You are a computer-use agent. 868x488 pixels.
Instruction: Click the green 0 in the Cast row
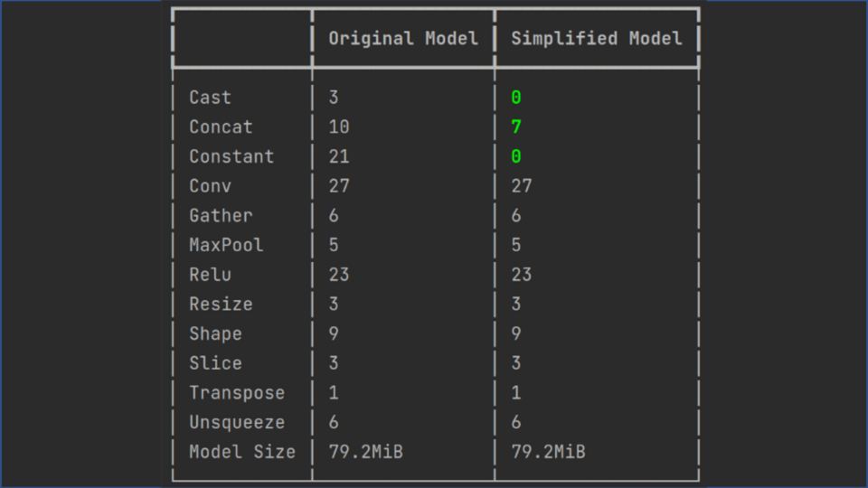pyautogui.click(x=516, y=98)
